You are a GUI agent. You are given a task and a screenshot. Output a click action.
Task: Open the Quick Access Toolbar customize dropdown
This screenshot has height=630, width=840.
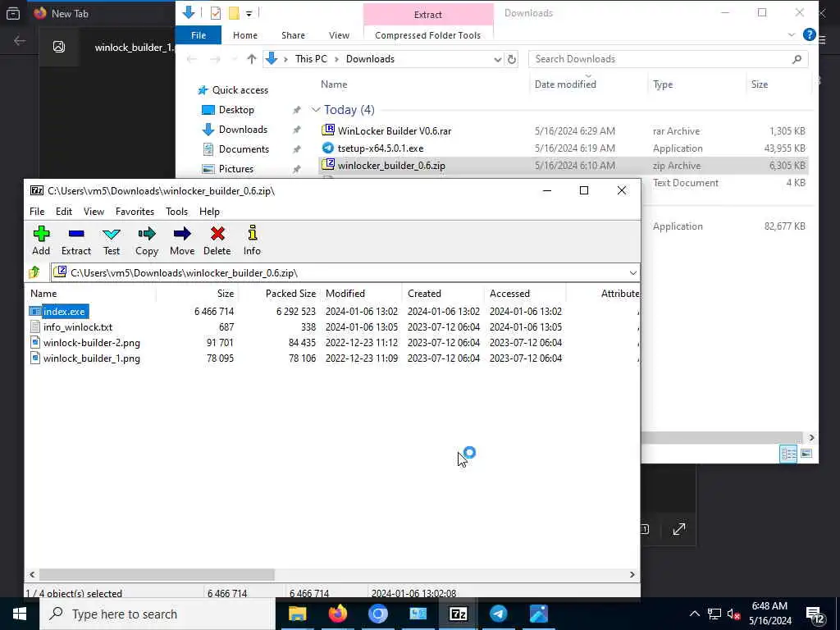tap(249, 13)
